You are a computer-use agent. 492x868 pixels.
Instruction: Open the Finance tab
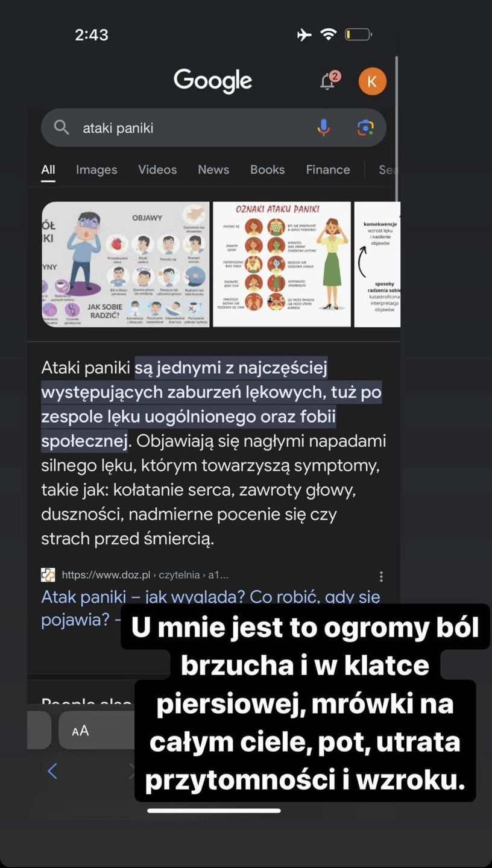tap(328, 170)
